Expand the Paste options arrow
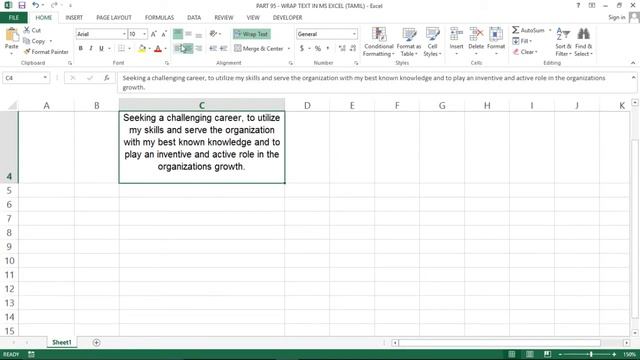The width and height of the screenshot is (640, 360). coord(11,53)
